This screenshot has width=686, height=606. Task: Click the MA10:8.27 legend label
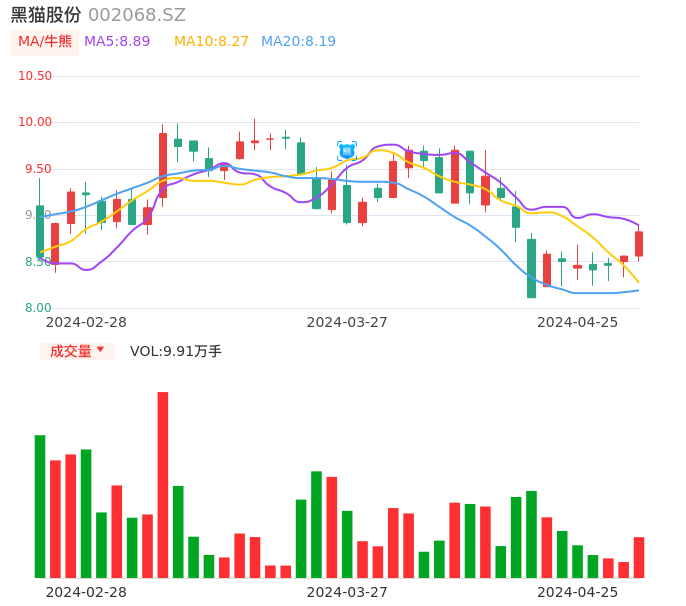click(211, 42)
